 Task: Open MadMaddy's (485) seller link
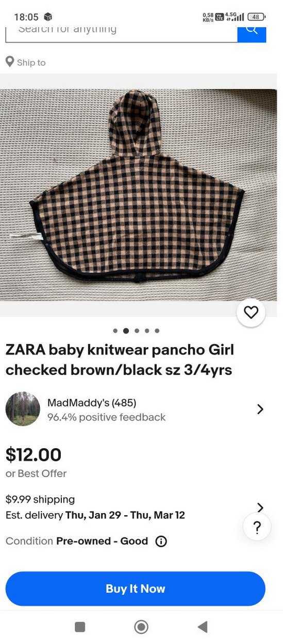click(x=92, y=403)
